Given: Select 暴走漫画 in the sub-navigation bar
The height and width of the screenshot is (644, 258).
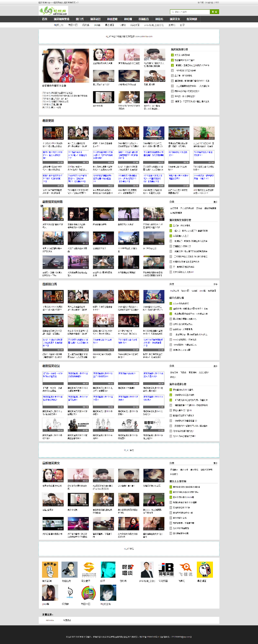Looking at the screenshot, I should [x=110, y=25].
